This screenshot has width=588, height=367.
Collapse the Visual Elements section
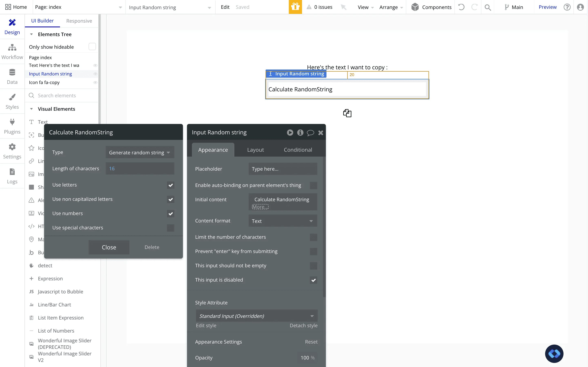pos(32,109)
